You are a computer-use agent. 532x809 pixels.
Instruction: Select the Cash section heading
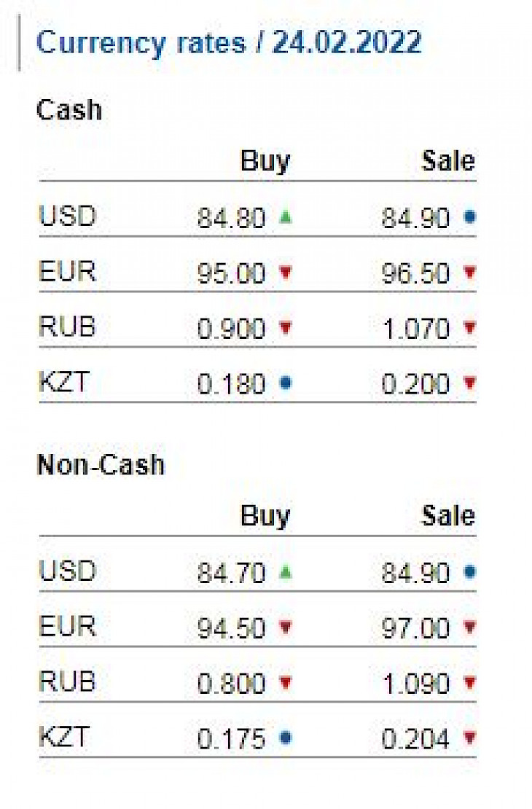pos(69,110)
